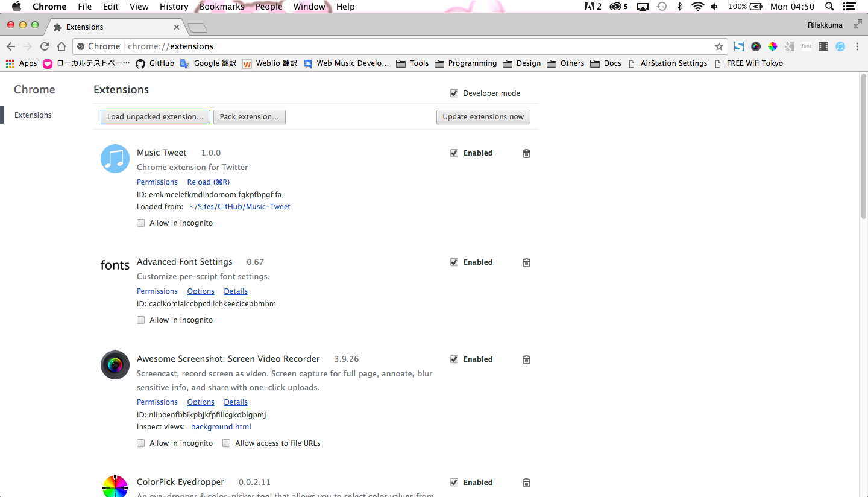Open Awesome Screenshot Details link
868x497 pixels.
236,402
